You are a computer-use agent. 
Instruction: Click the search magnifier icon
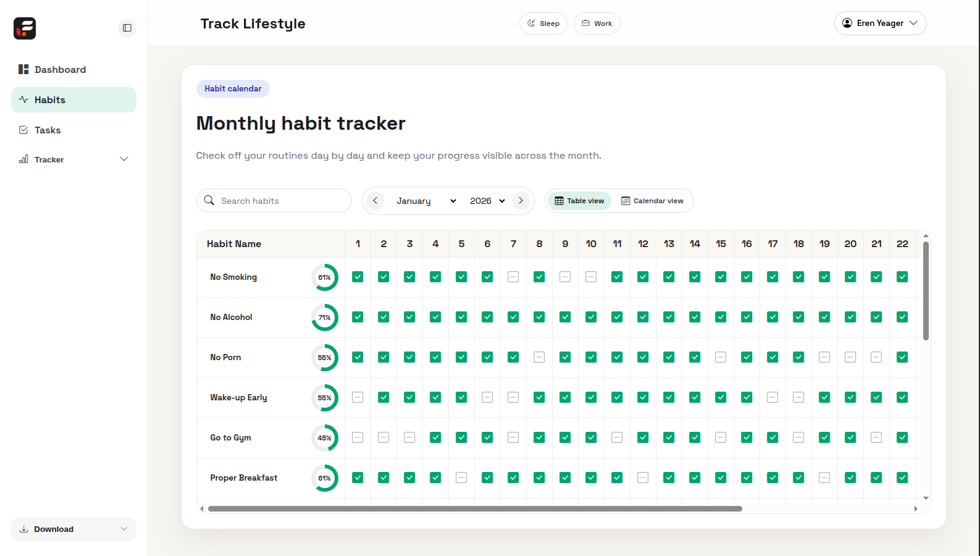tap(209, 201)
